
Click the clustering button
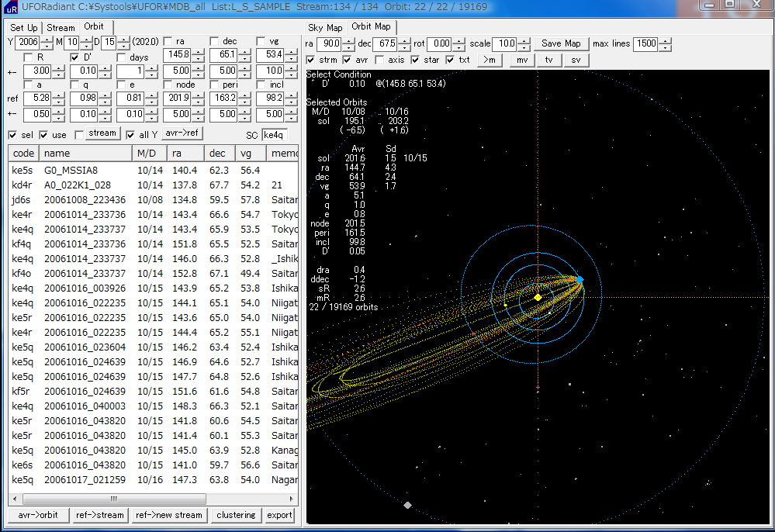[236, 515]
